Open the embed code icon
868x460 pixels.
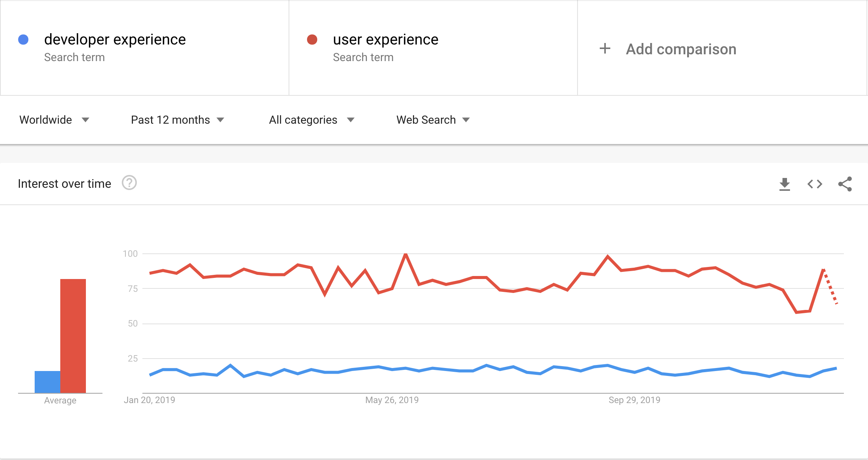pyautogui.click(x=815, y=184)
